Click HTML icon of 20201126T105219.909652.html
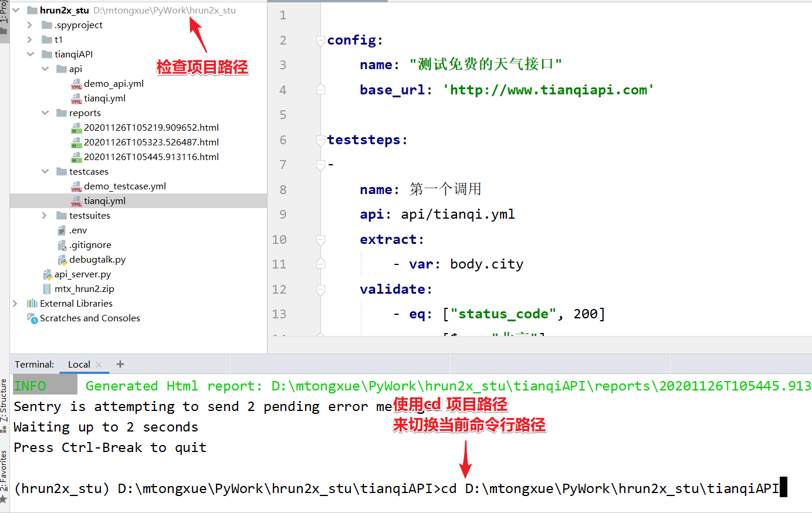 click(76, 128)
